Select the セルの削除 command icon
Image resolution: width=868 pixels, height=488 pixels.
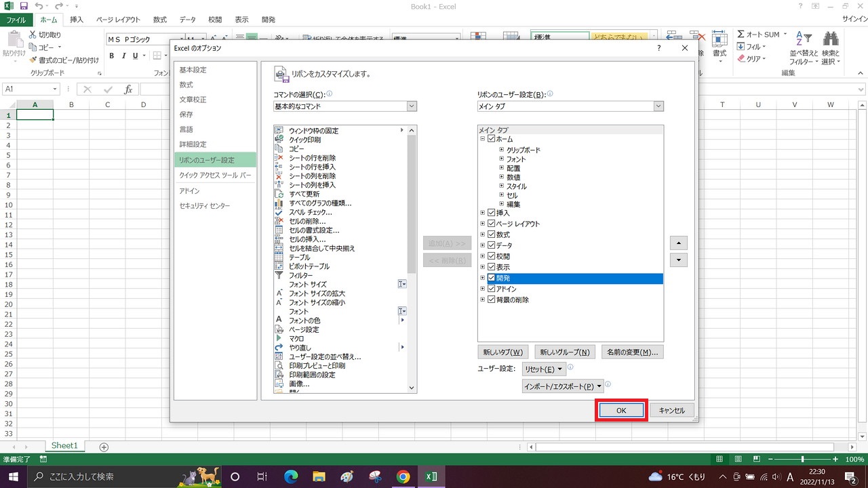coord(278,221)
